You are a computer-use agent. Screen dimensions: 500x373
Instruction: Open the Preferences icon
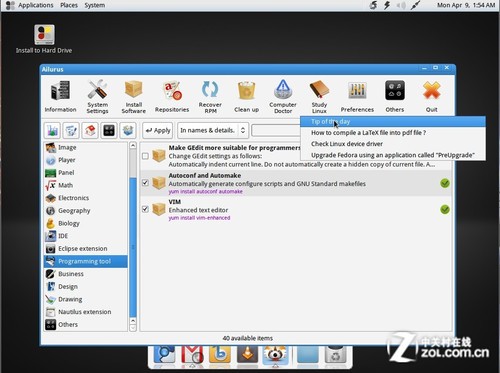pyautogui.click(x=357, y=96)
